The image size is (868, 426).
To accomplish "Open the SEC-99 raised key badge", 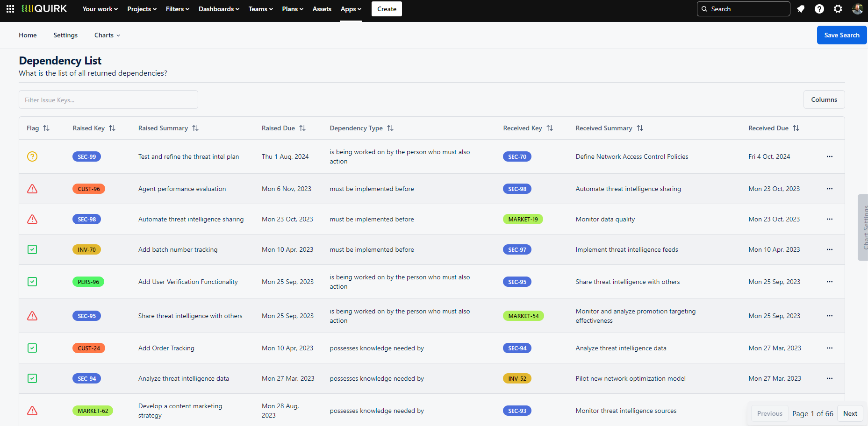I will click(x=86, y=156).
